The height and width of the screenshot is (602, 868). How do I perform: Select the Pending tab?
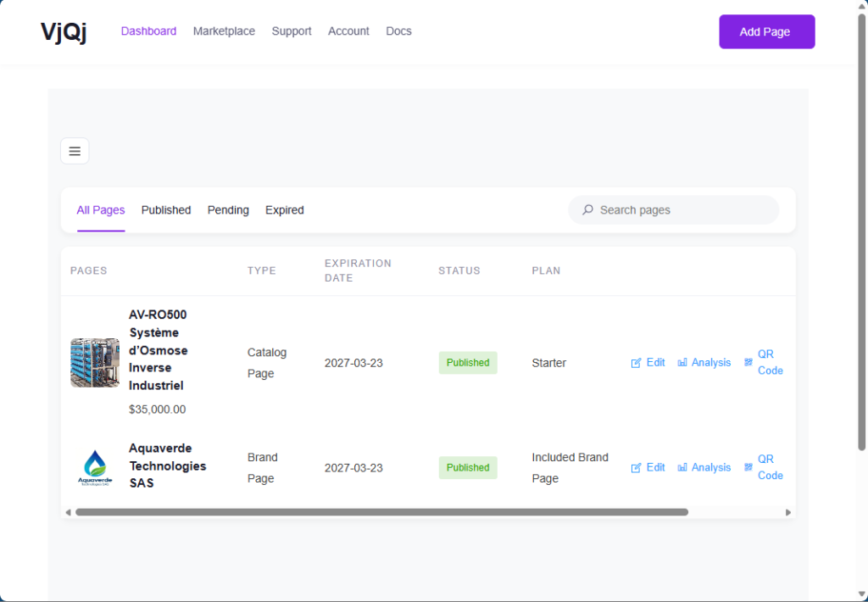(228, 210)
